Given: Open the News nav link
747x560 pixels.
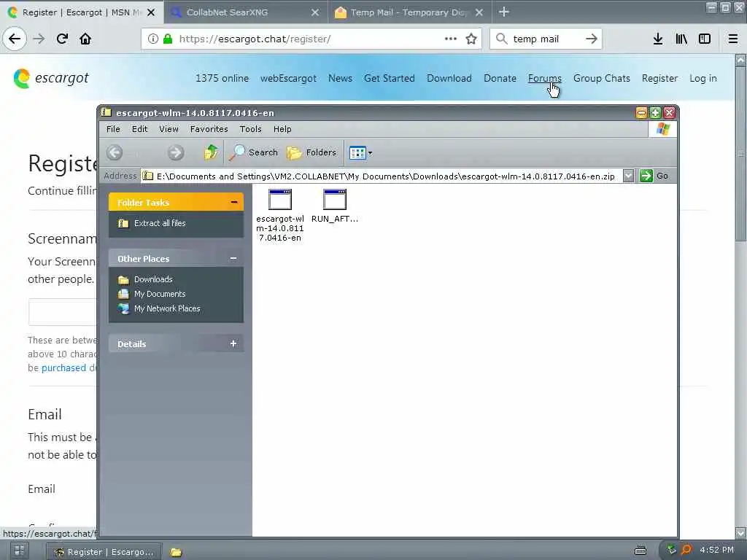Looking at the screenshot, I should pos(340,78).
